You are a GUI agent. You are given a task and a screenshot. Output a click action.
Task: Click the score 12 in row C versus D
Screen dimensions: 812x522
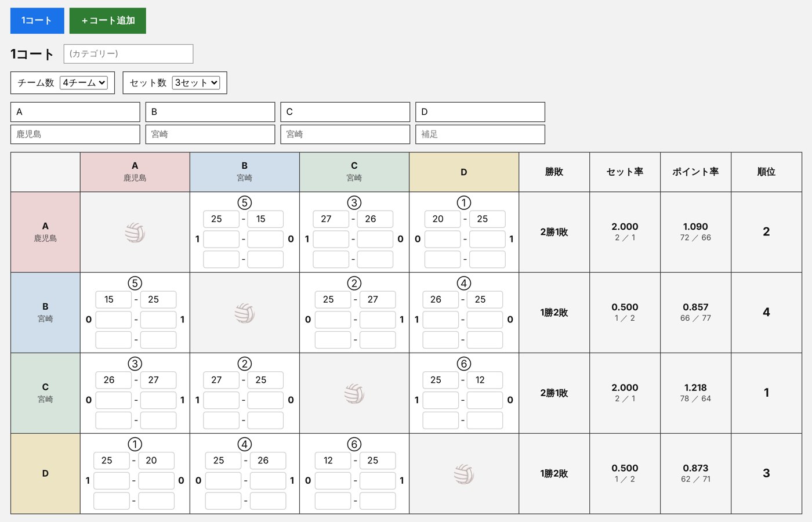tap(485, 380)
